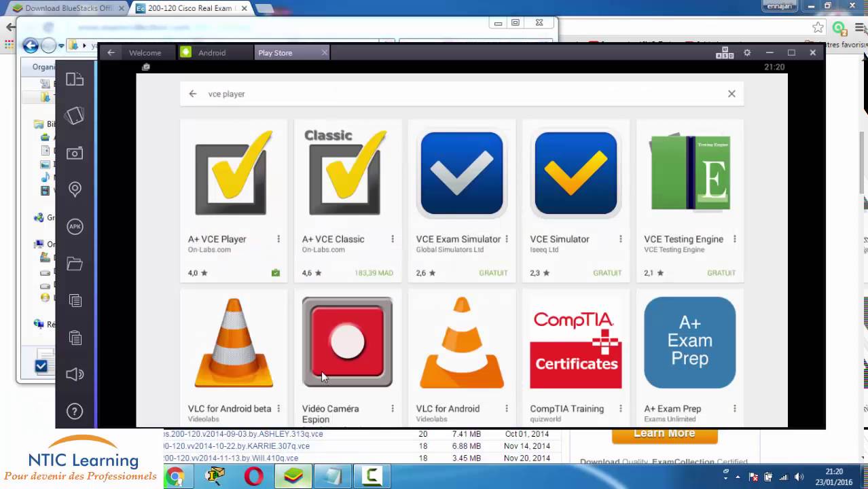The width and height of the screenshot is (868, 489).
Task: Click the taskbar clock showing 21:20
Action: pos(834,477)
